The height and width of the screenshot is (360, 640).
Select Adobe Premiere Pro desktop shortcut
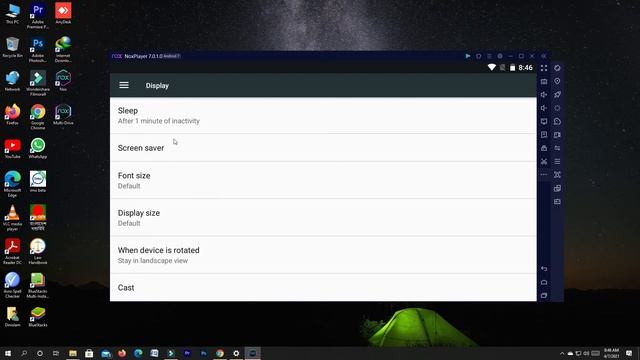[x=38, y=16]
